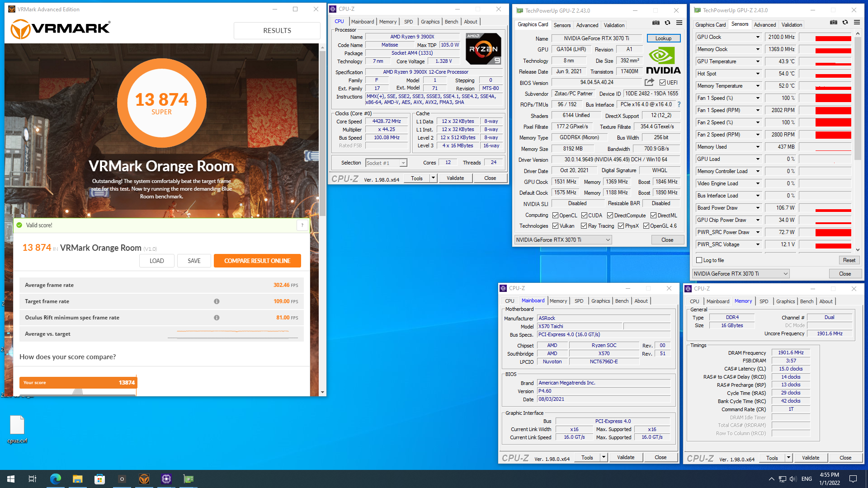Open Task View on the taskbar
Image resolution: width=868 pixels, height=488 pixels.
33,479
